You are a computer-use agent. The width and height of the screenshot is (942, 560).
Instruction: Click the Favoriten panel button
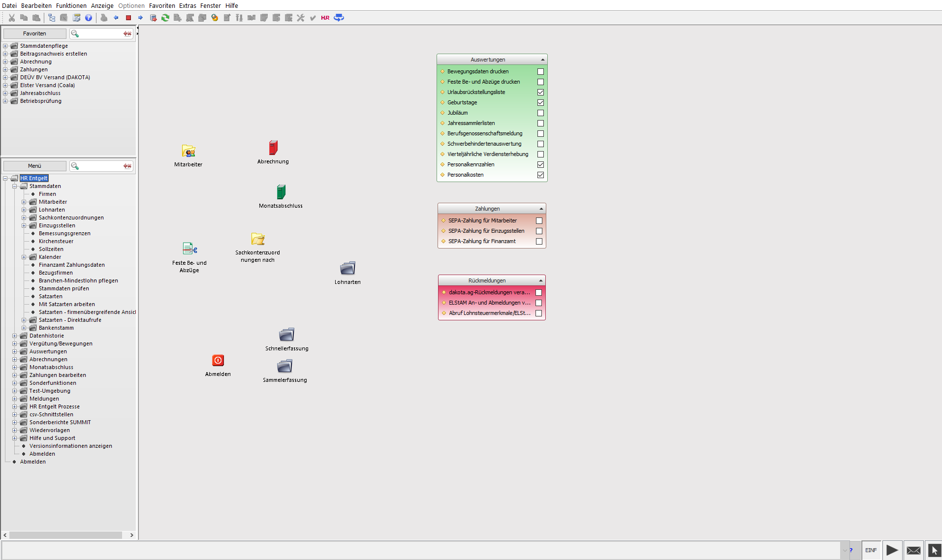click(x=34, y=33)
